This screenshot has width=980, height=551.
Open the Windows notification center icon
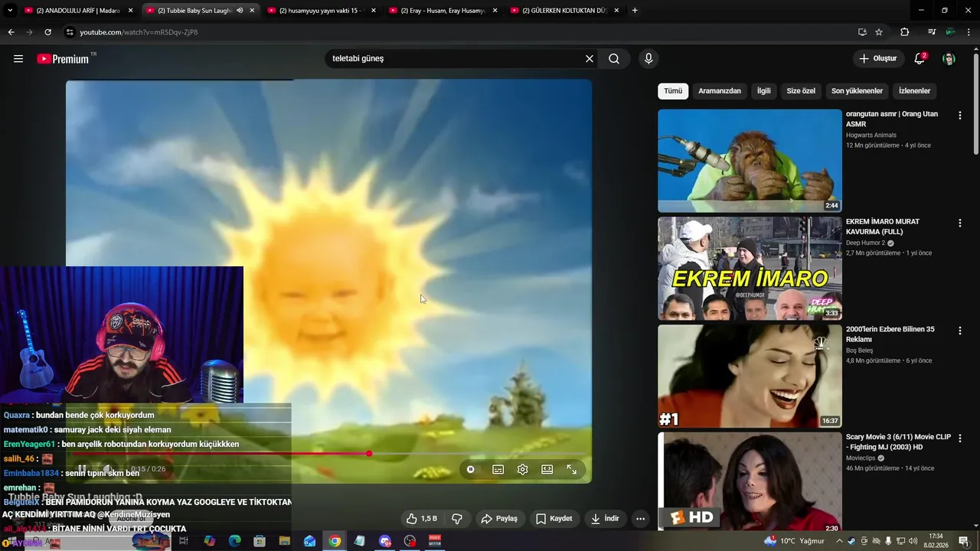click(963, 541)
